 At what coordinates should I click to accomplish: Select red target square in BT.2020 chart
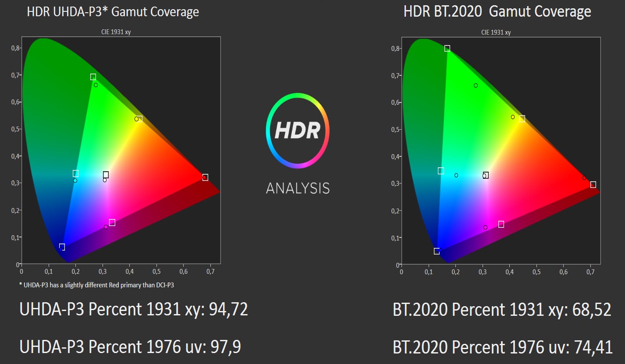pos(593,184)
